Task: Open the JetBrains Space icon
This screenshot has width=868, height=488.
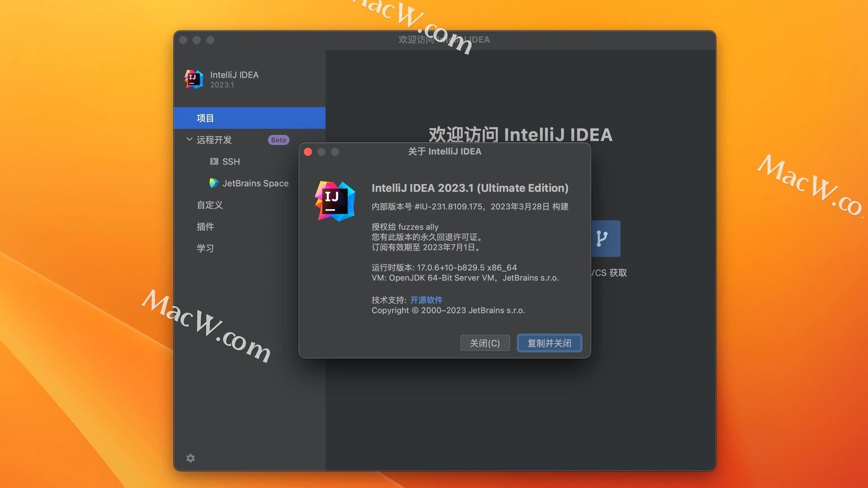Action: click(x=213, y=183)
